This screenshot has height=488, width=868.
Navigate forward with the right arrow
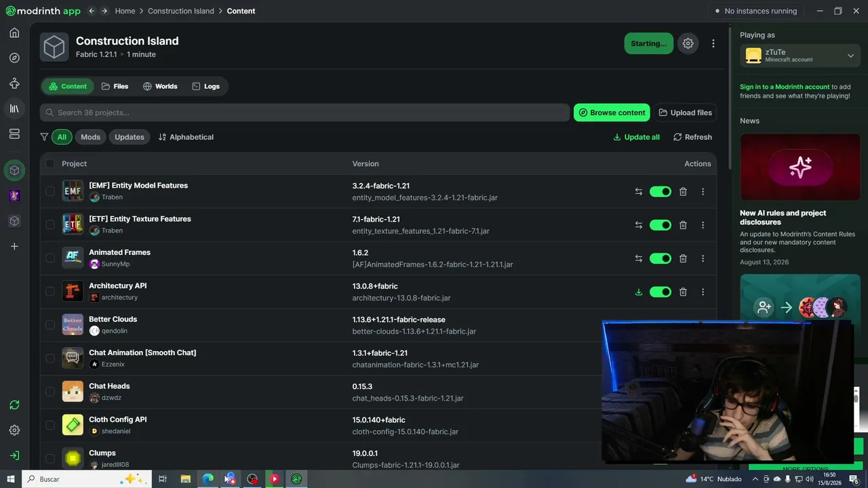pos(104,11)
